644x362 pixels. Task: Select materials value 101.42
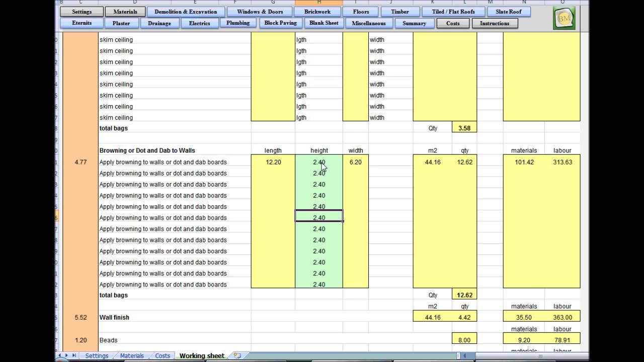click(x=524, y=162)
